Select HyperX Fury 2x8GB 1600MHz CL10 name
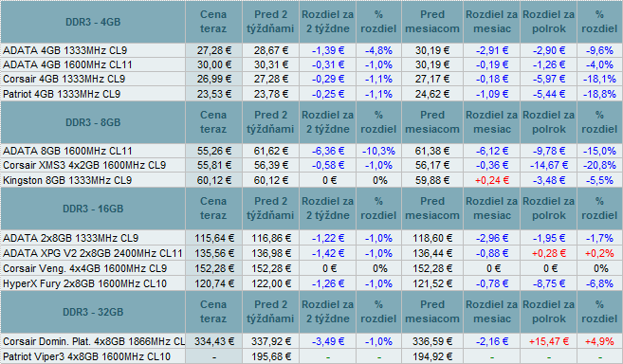 pyautogui.click(x=84, y=283)
